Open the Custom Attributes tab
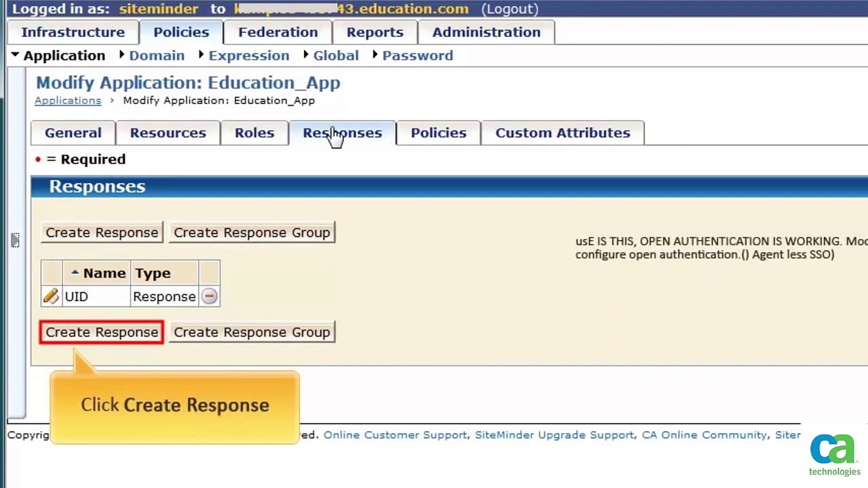868x488 pixels. point(562,133)
